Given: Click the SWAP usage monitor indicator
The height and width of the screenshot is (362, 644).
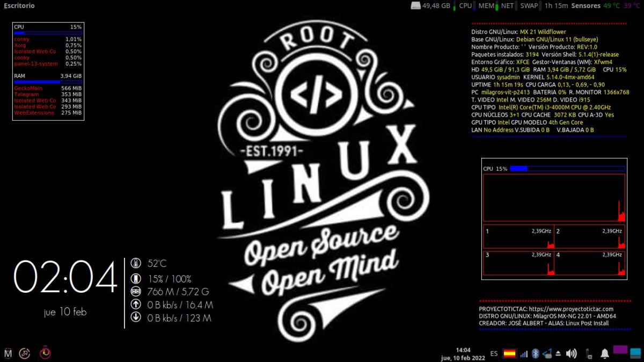Looking at the screenshot, I should point(529,6).
